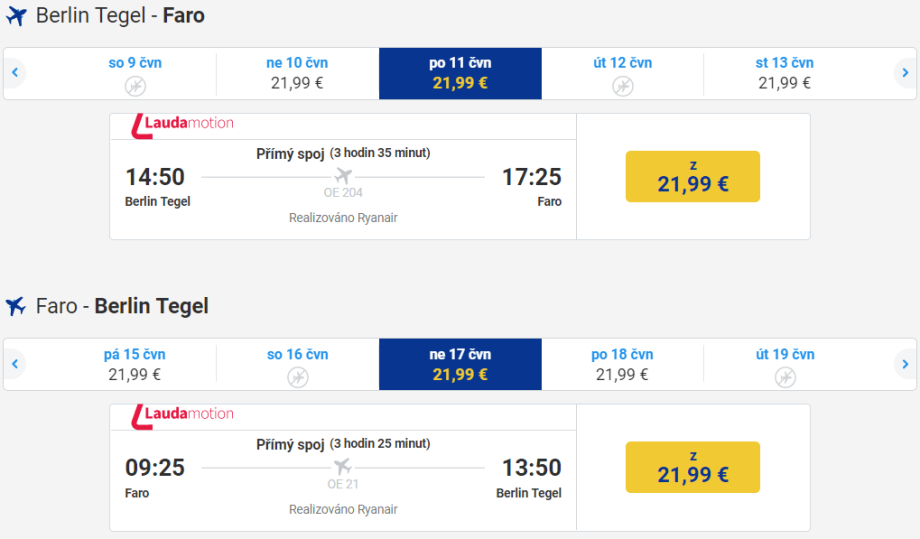Click the no-flight icon under so 16 čvn
Image resolution: width=920 pixels, height=539 pixels.
tap(297, 377)
